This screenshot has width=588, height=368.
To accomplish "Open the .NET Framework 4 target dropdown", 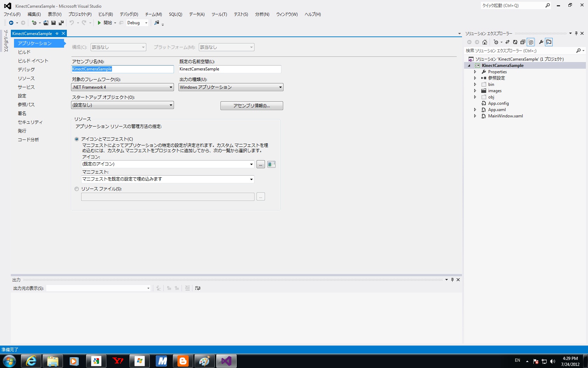I will pyautogui.click(x=122, y=87).
